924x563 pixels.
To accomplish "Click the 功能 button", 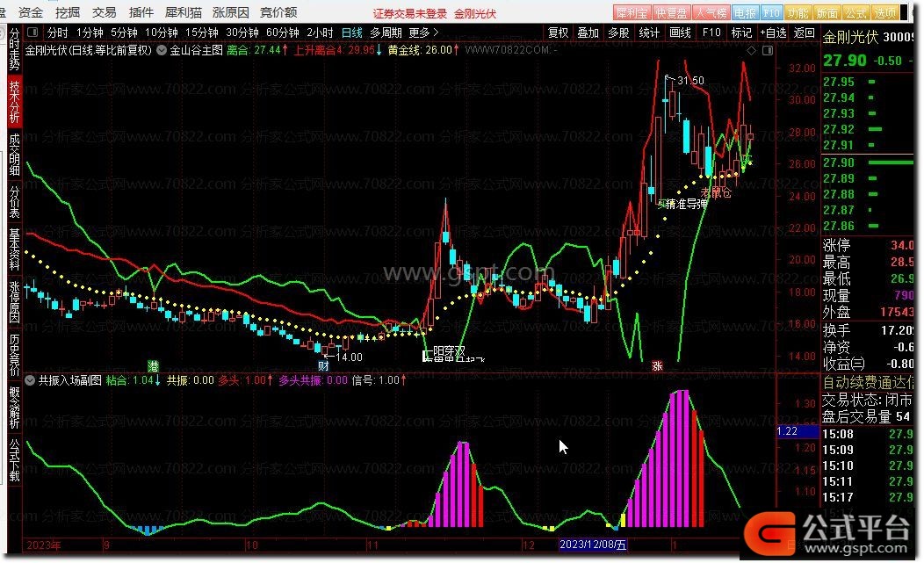I will tap(798, 12).
